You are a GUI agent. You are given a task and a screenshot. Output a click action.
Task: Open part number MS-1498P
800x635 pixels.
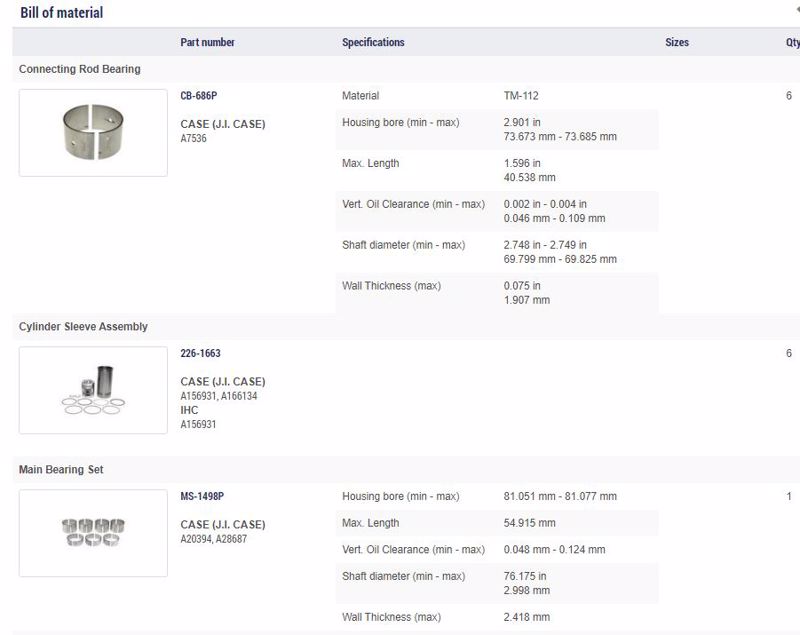click(202, 496)
